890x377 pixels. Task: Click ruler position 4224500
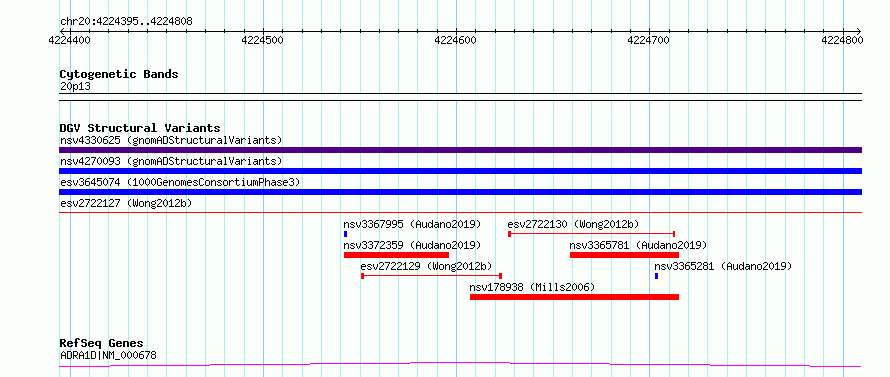pyautogui.click(x=263, y=40)
